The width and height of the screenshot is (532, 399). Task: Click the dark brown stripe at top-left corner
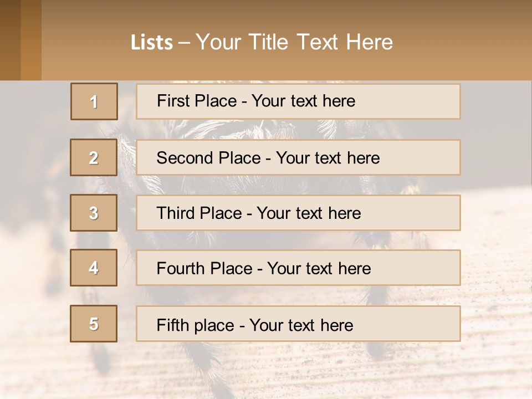coord(10,40)
